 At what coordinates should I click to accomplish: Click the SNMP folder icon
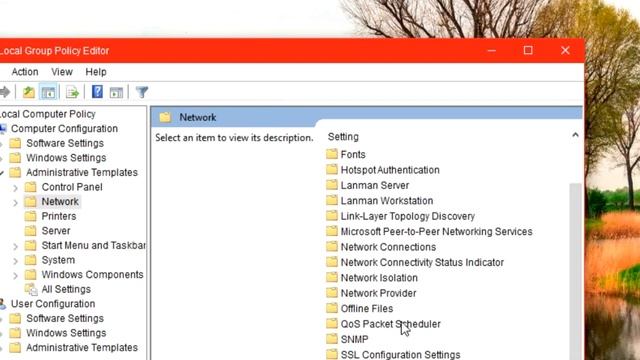point(332,339)
